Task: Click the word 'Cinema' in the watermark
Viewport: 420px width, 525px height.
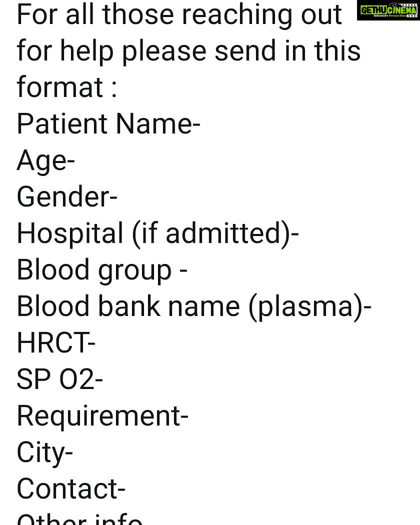Action: 401,10
